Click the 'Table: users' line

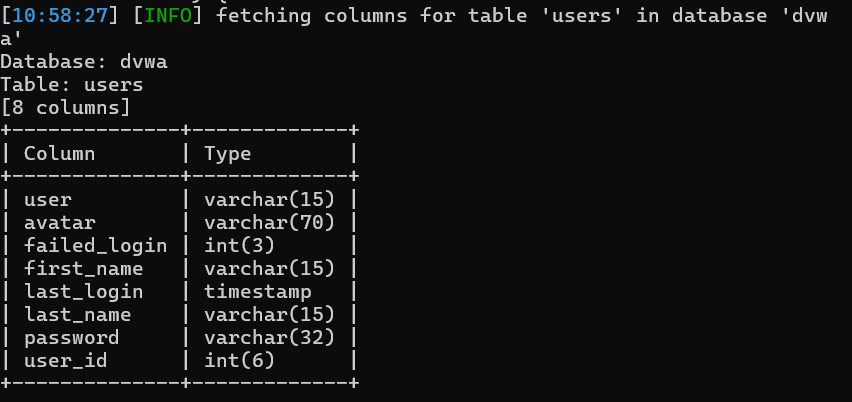click(72, 85)
